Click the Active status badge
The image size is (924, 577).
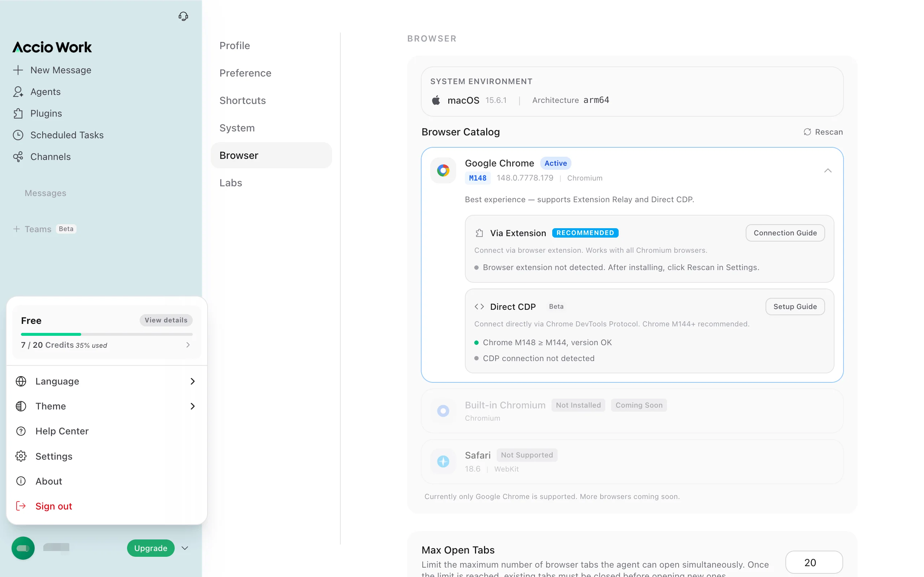click(555, 163)
